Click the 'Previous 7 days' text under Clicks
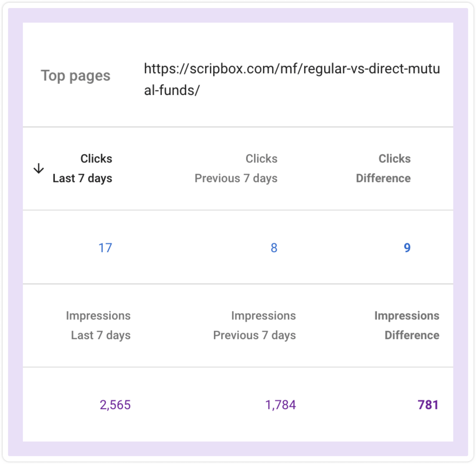476x464 pixels. coord(236,178)
